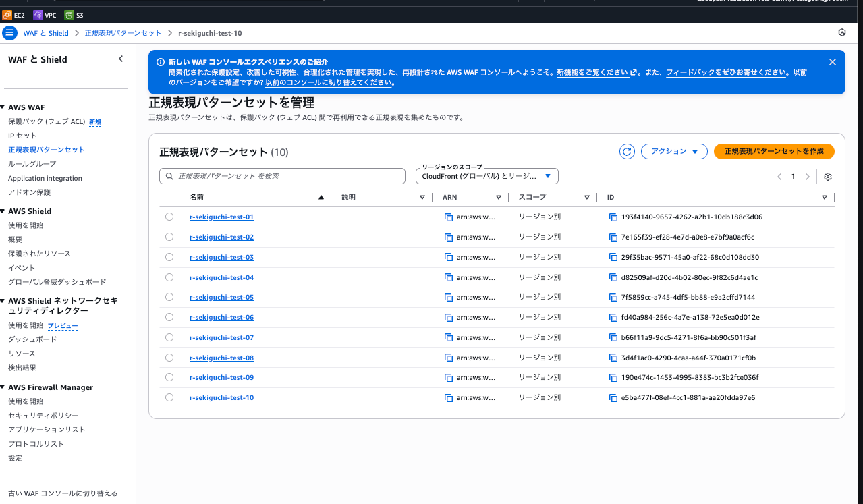This screenshot has height=504, width=863.
Task: Choose the r-sekiguchi-test-10 radio button
Action: click(x=169, y=397)
